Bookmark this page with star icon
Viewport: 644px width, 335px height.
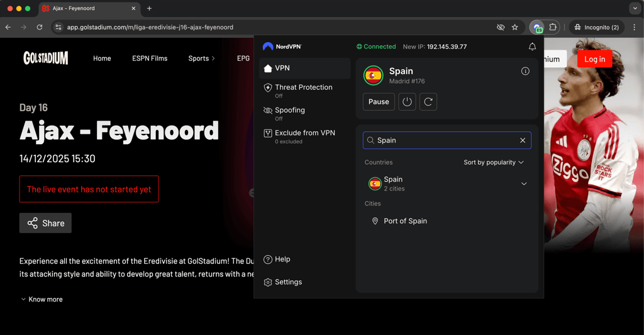[x=514, y=27]
